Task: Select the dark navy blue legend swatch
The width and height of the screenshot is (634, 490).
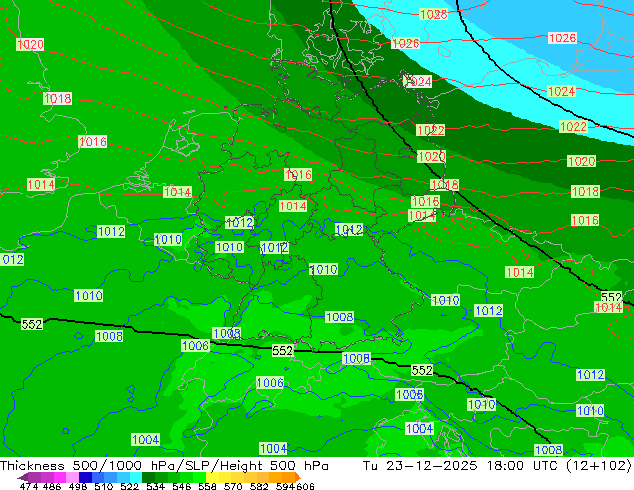Action: 85,477
